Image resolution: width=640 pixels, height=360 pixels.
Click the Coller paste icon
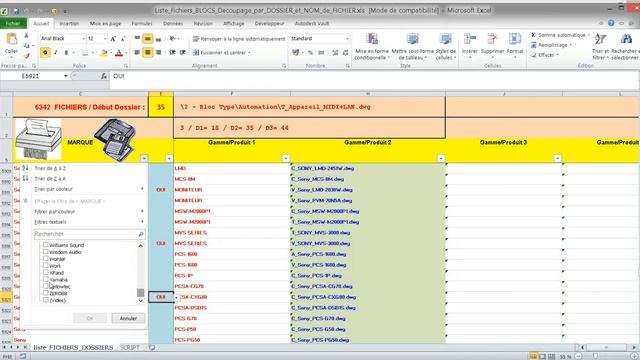11,40
